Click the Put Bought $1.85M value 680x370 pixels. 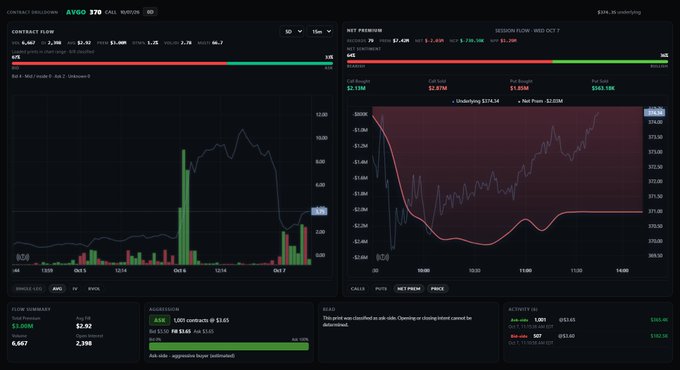pos(519,88)
